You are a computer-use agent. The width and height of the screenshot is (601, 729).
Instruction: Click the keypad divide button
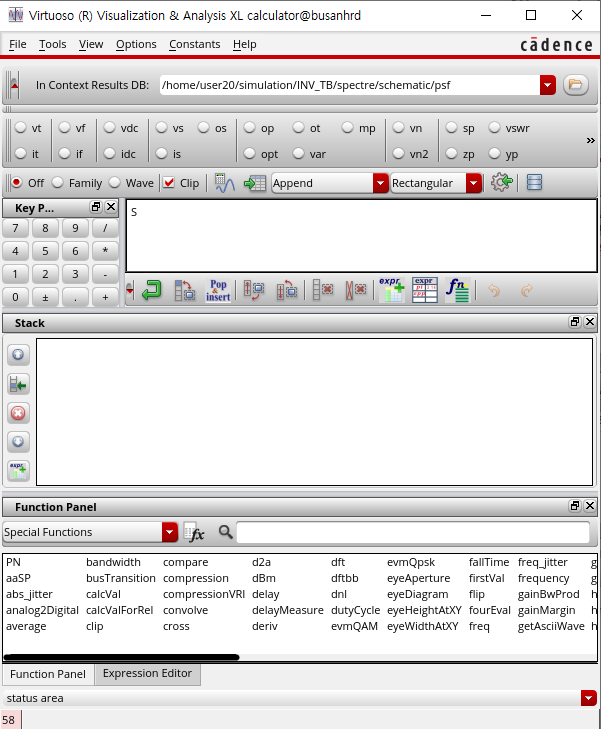click(105, 228)
